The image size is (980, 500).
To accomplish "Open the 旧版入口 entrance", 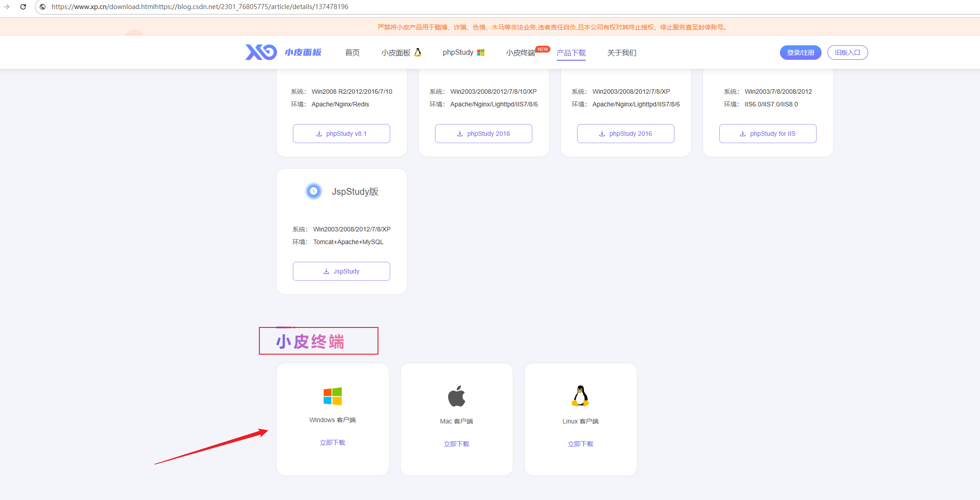I will (x=847, y=52).
